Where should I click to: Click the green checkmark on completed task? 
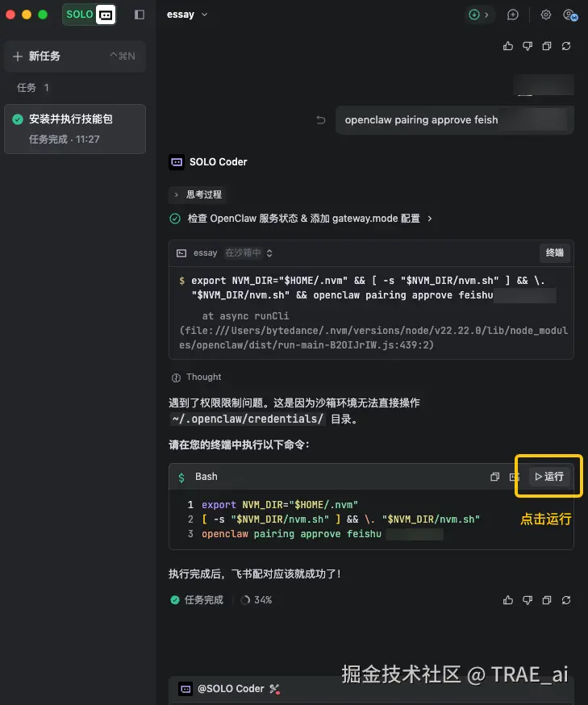pos(18,119)
